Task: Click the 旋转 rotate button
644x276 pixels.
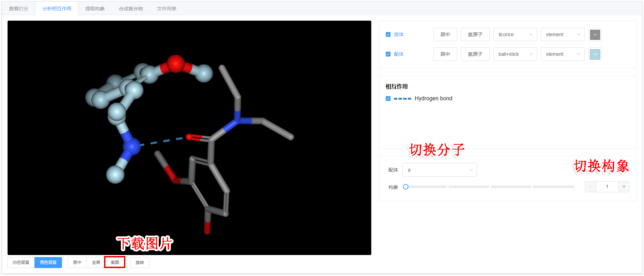Action: tap(139, 263)
